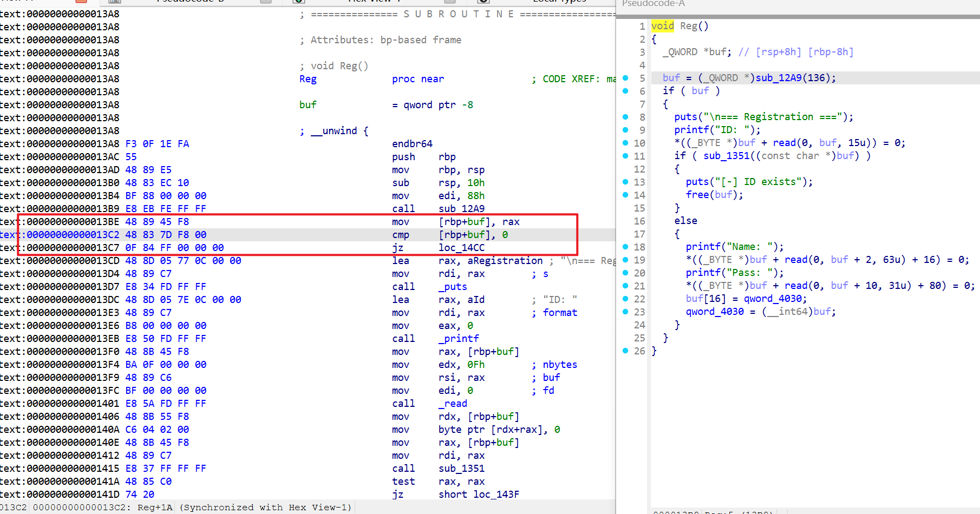Select the hex bytes 'E8 EB FE FF FF'
980x514 pixels.
tap(166, 209)
